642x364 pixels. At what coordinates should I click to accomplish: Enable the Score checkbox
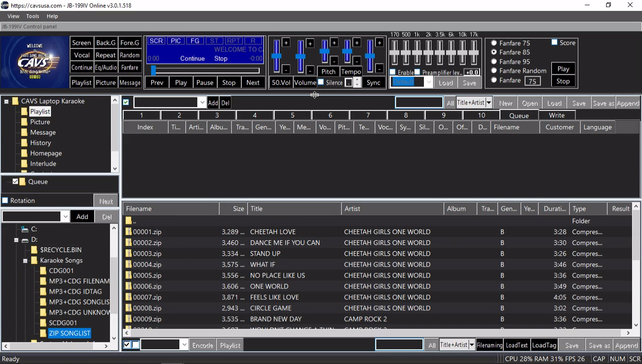click(x=555, y=42)
